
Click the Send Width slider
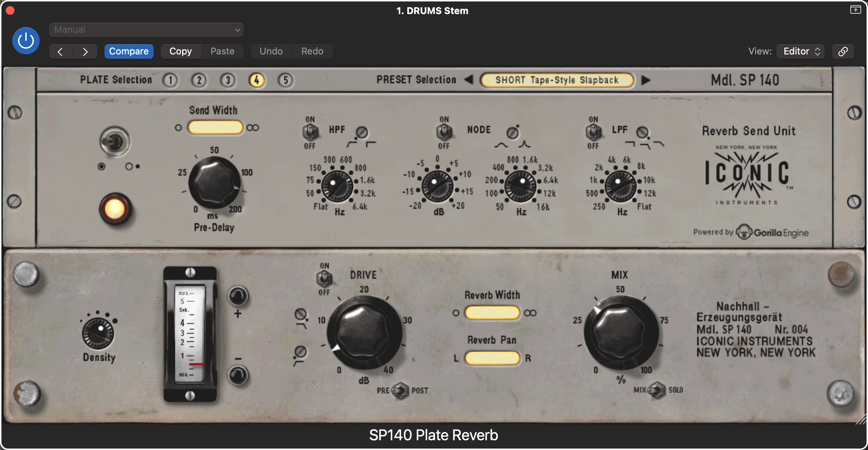215,127
